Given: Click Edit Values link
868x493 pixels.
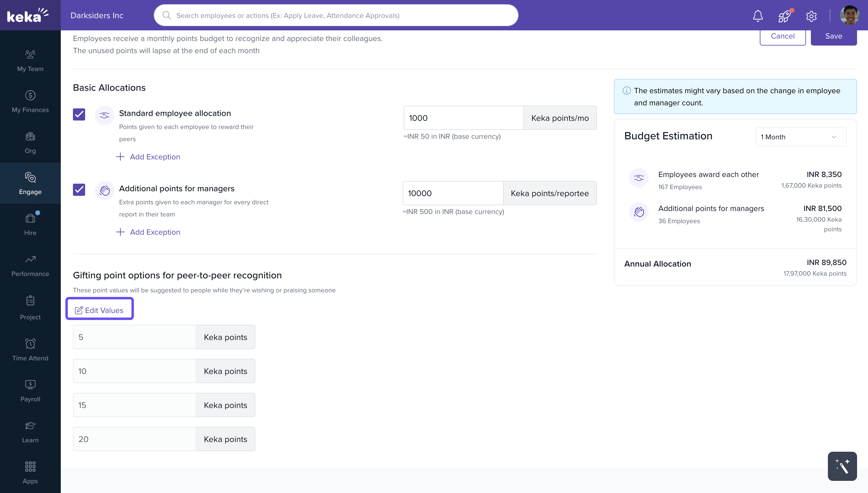Looking at the screenshot, I should point(99,310).
